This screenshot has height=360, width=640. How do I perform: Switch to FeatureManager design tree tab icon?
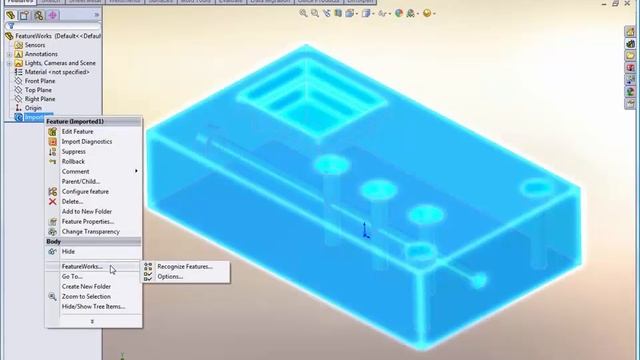click(11, 16)
